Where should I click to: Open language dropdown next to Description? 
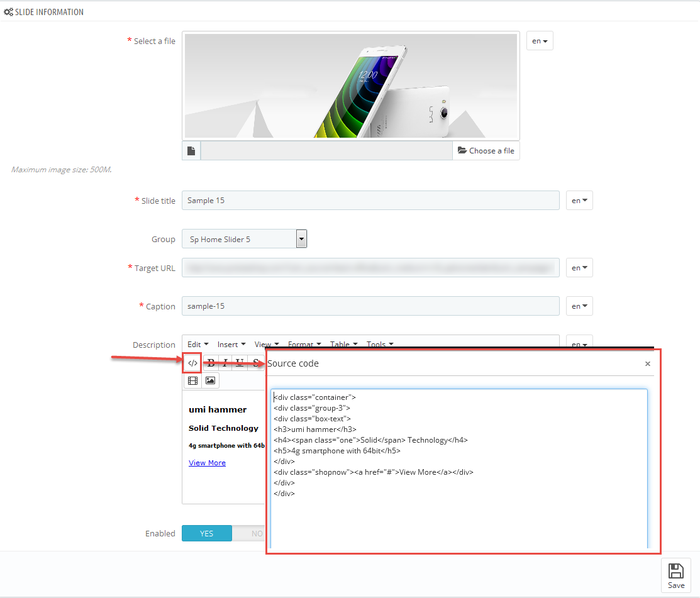579,343
